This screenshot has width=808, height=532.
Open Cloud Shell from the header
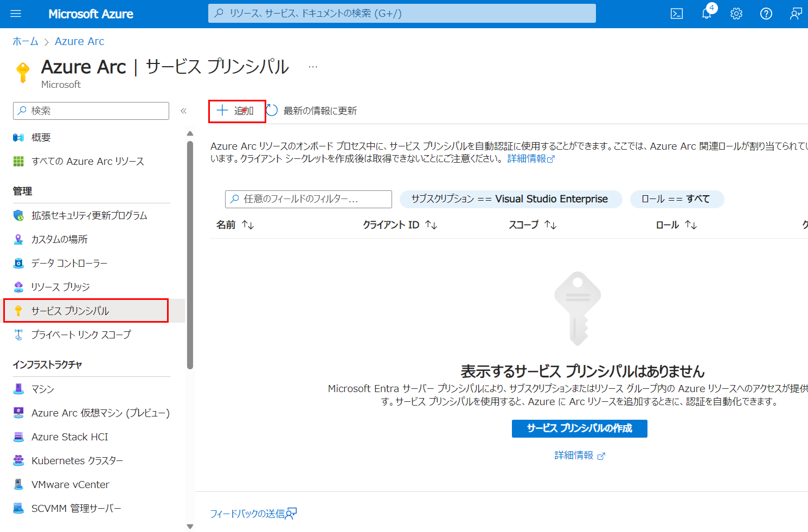tap(677, 14)
